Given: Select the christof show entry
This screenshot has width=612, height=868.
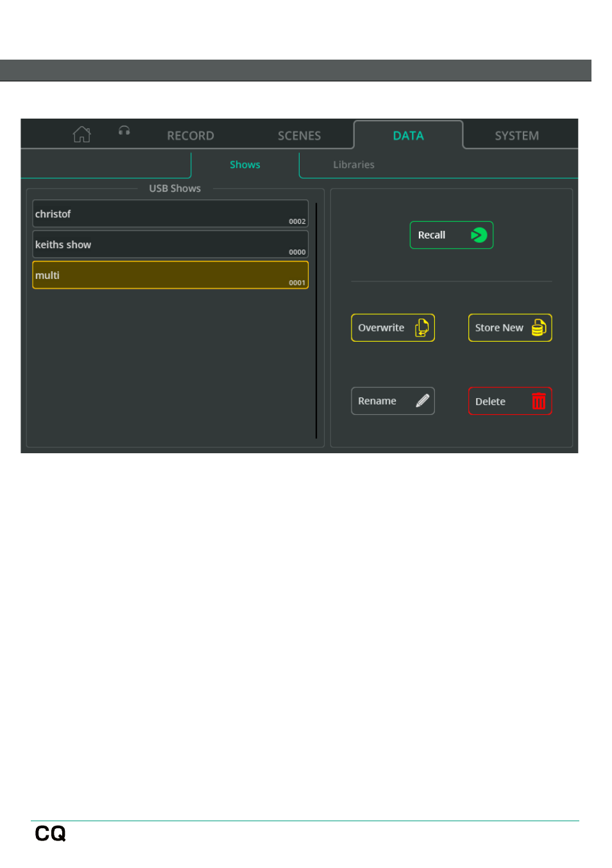Looking at the screenshot, I should [171, 214].
